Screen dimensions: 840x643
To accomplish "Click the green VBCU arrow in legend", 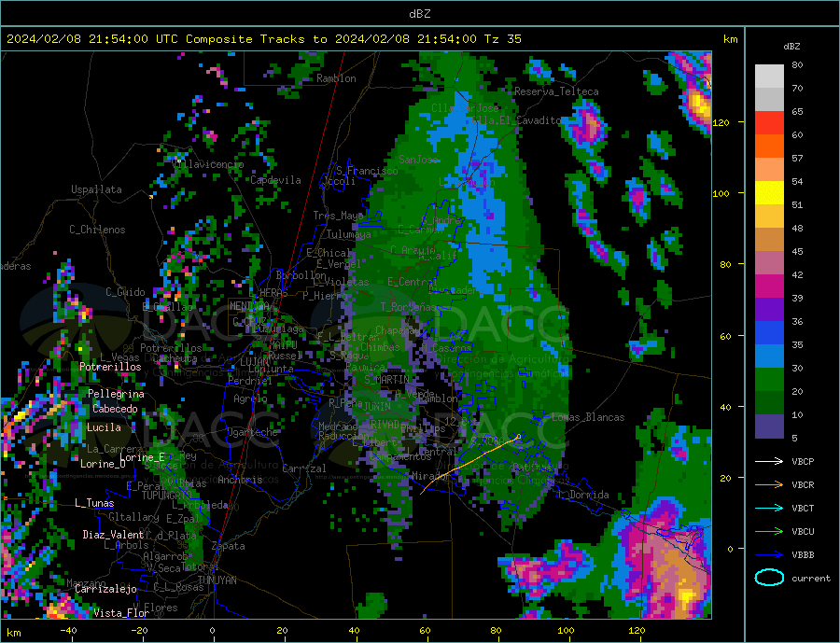I will coord(769,531).
